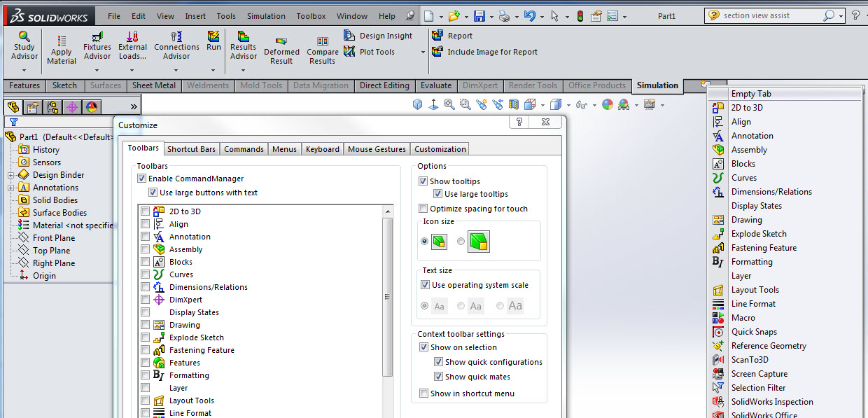The image size is (868, 418).
Task: Open the DimXpertManager tab icon
Action: click(72, 107)
